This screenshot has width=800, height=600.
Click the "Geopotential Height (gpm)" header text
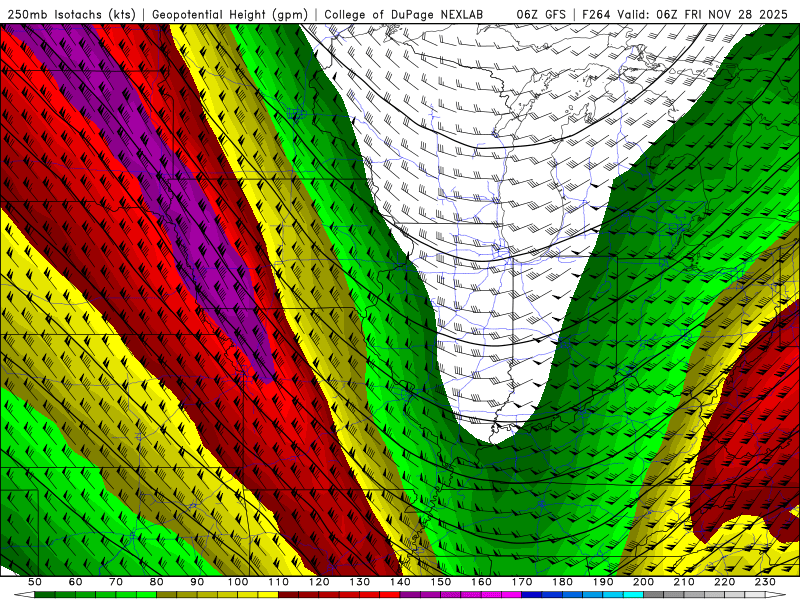coord(230,15)
